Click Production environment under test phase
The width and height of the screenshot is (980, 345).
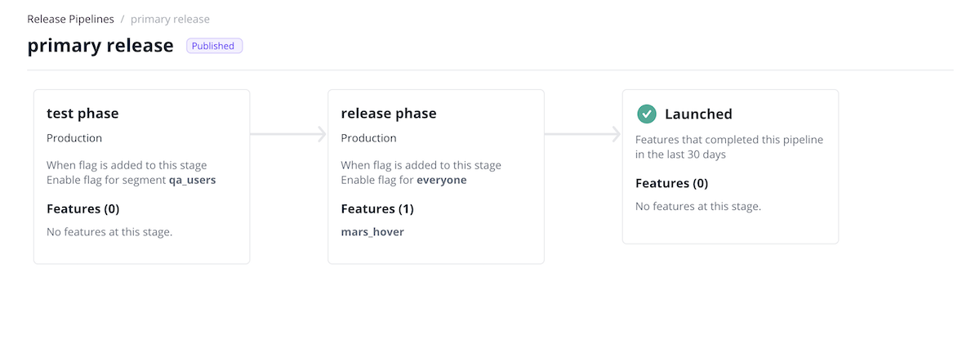pos(74,138)
